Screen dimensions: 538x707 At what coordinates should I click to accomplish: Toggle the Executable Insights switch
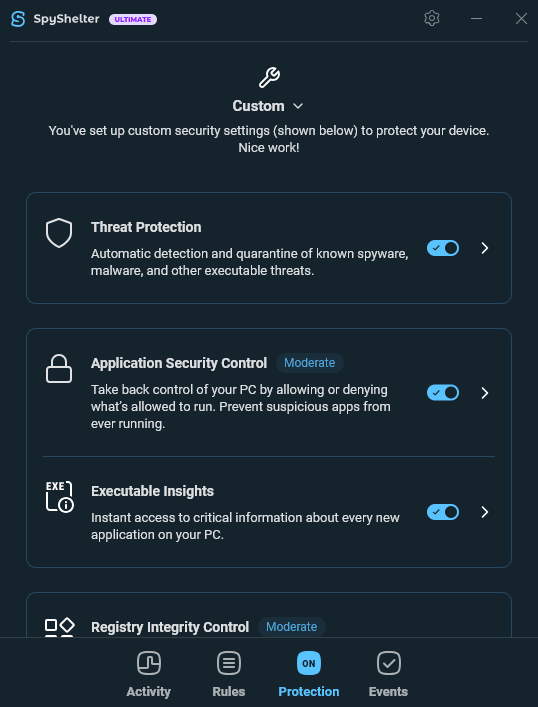(443, 512)
